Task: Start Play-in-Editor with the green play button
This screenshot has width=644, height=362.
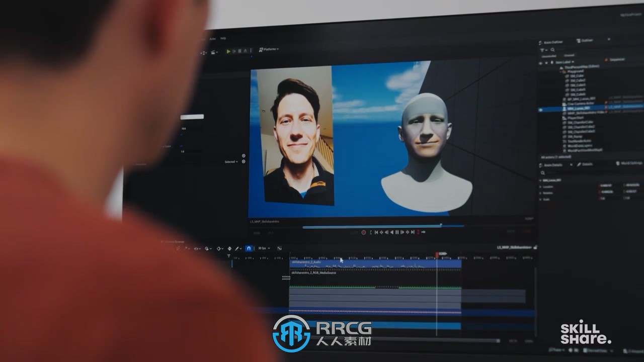Action: (x=228, y=51)
